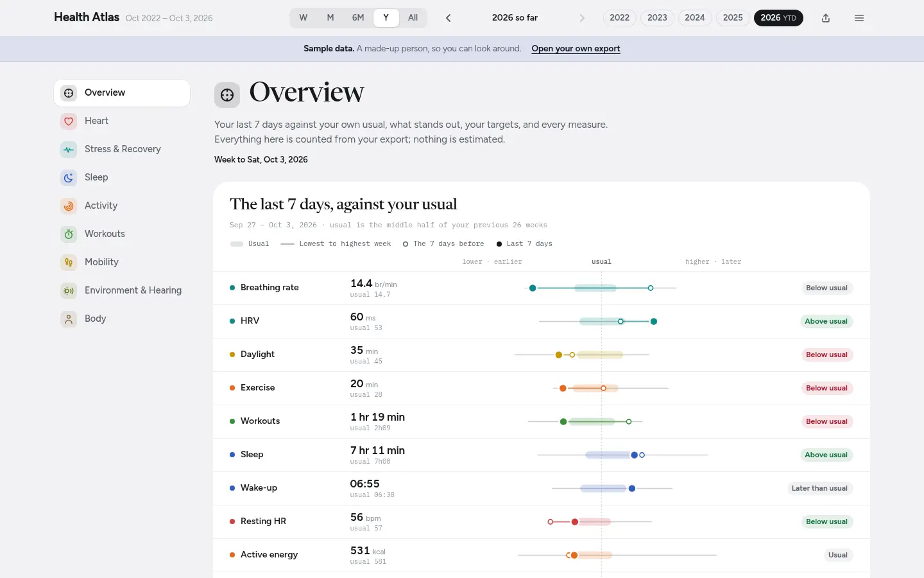Click the Heart icon in sidebar
The height and width of the screenshot is (578, 924).
coord(69,121)
